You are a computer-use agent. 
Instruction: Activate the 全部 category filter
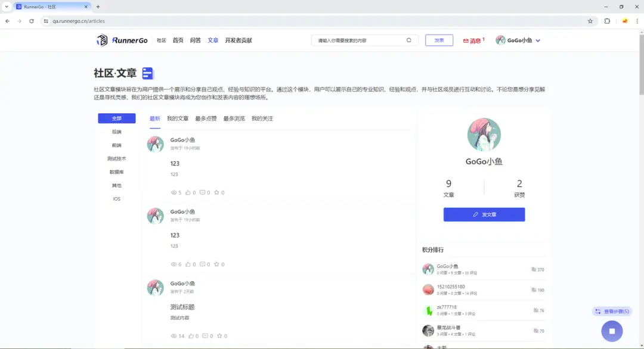click(117, 119)
